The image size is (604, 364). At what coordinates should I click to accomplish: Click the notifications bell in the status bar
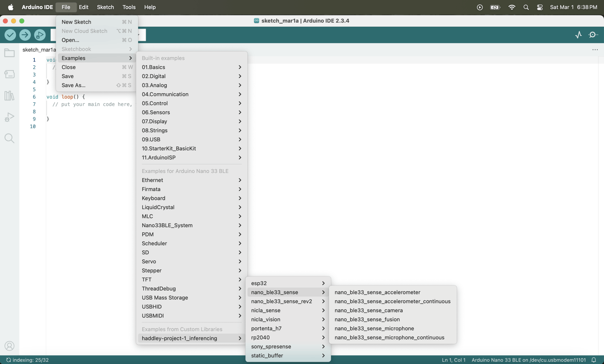594,360
